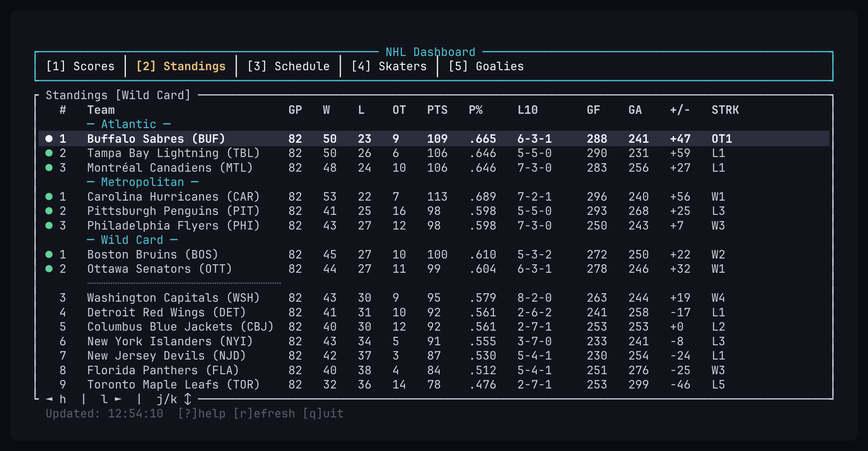This screenshot has height=451, width=868.
Task: Select the New York Islanders (NYI) row
Action: pyautogui.click(x=434, y=341)
